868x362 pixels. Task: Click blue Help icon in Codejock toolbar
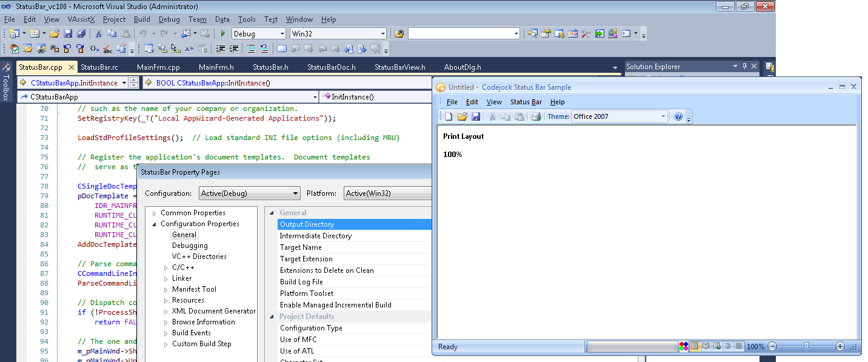coord(679,116)
